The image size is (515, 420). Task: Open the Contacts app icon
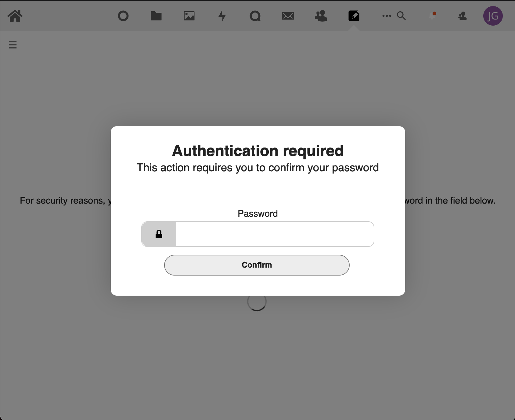coord(321,16)
